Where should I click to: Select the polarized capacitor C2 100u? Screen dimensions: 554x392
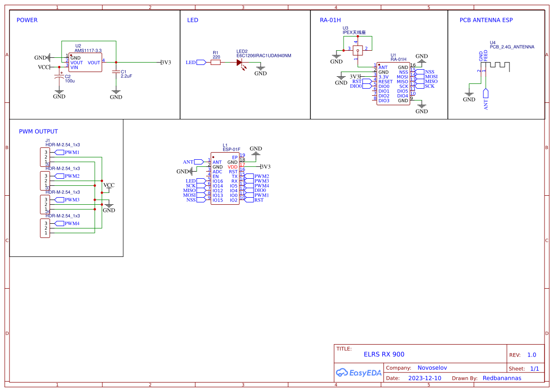58,76
